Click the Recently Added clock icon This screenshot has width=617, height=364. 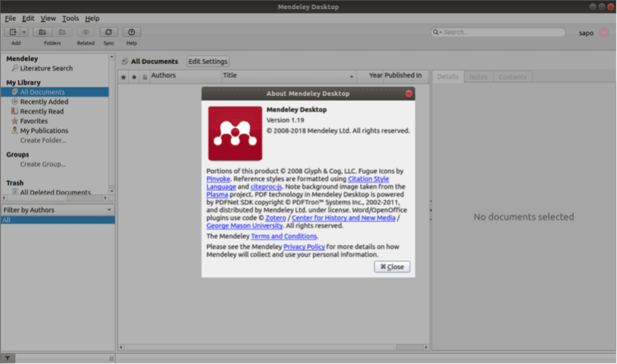coord(15,102)
